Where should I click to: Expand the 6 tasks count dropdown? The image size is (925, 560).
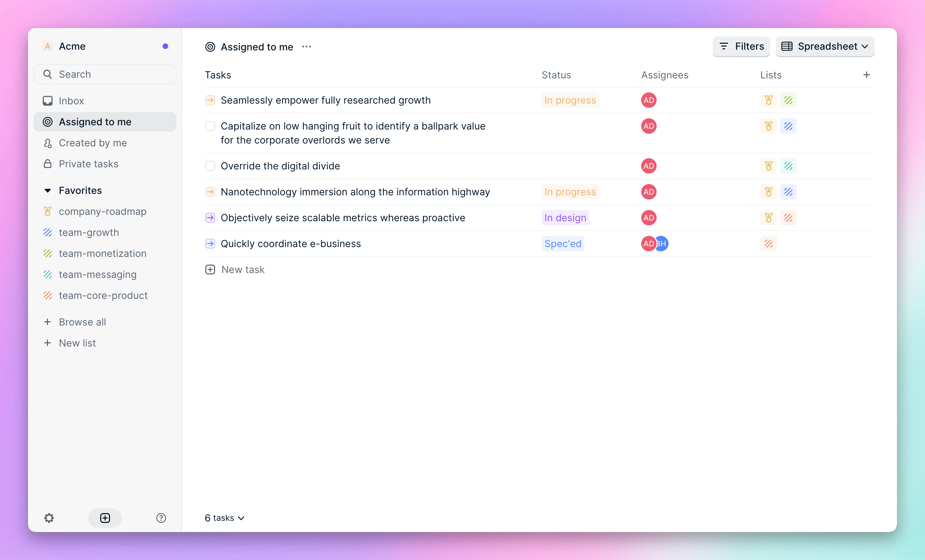pos(225,518)
